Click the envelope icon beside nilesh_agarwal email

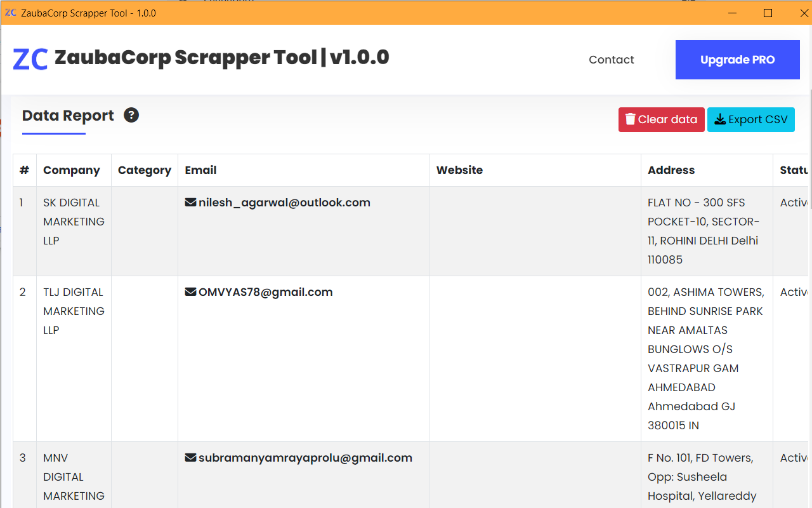pyautogui.click(x=190, y=202)
